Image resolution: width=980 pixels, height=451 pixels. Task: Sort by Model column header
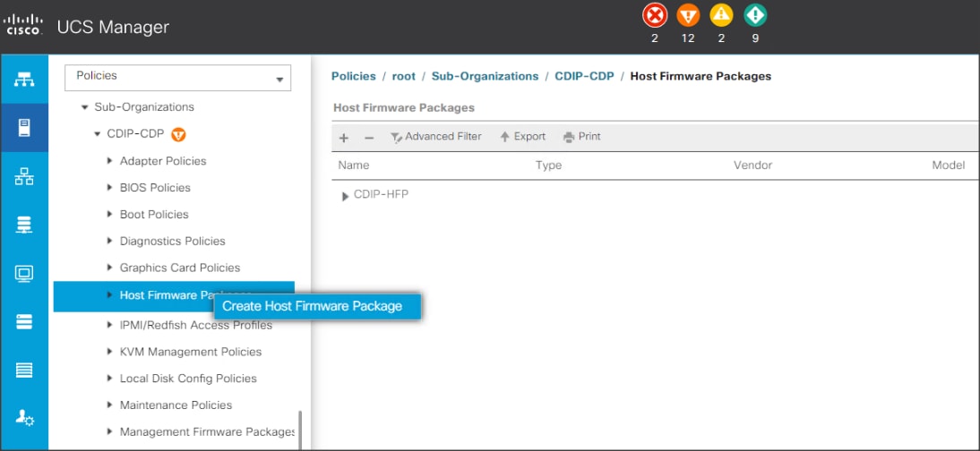(948, 166)
